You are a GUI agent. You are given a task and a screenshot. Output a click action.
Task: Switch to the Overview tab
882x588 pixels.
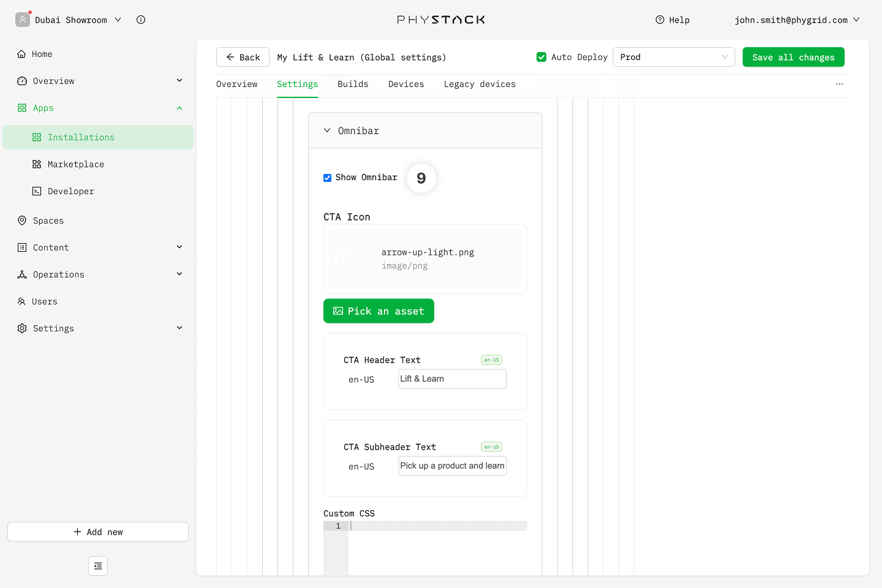coord(236,84)
